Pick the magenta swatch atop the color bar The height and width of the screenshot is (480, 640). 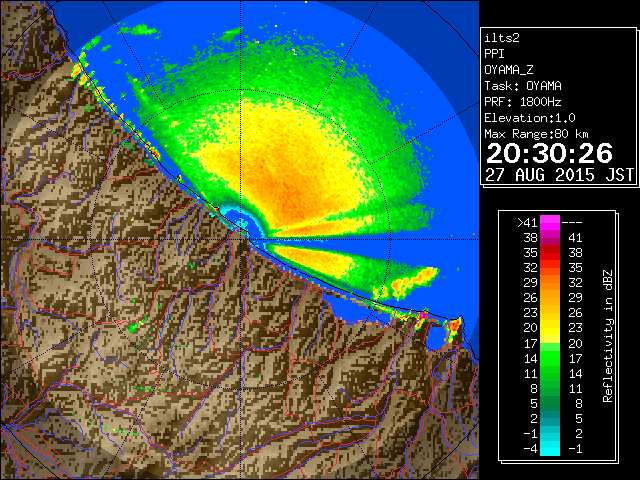point(550,222)
